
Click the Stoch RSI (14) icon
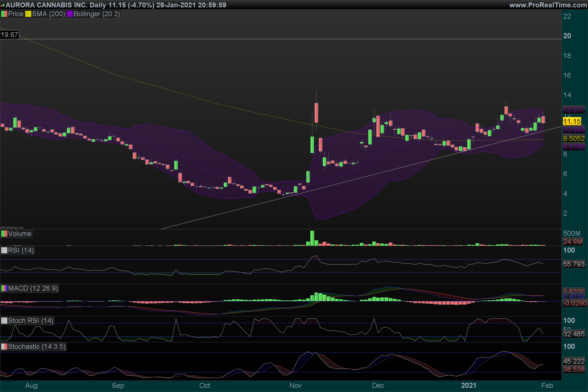tap(4, 320)
